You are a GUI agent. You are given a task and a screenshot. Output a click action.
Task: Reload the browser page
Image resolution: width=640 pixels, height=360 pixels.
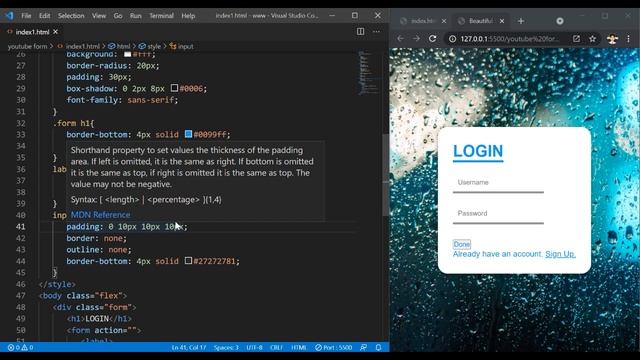coord(432,39)
